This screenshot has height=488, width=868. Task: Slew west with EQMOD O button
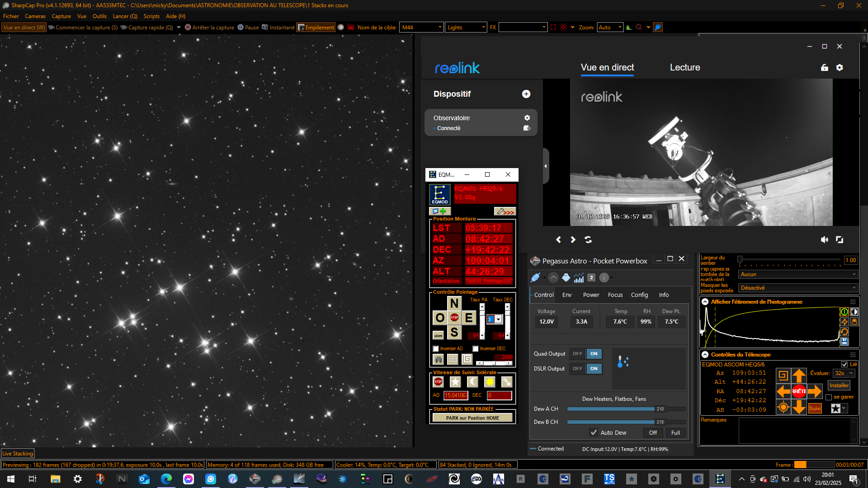tap(440, 318)
